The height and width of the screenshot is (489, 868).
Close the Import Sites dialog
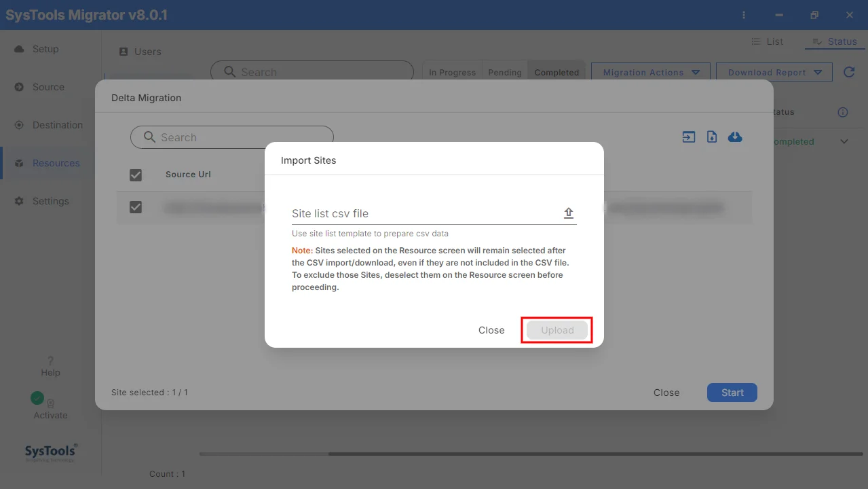pos(491,330)
